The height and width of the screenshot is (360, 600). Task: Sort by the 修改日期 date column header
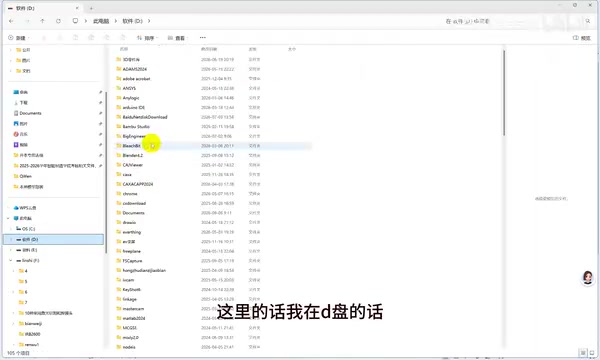[x=209, y=49]
